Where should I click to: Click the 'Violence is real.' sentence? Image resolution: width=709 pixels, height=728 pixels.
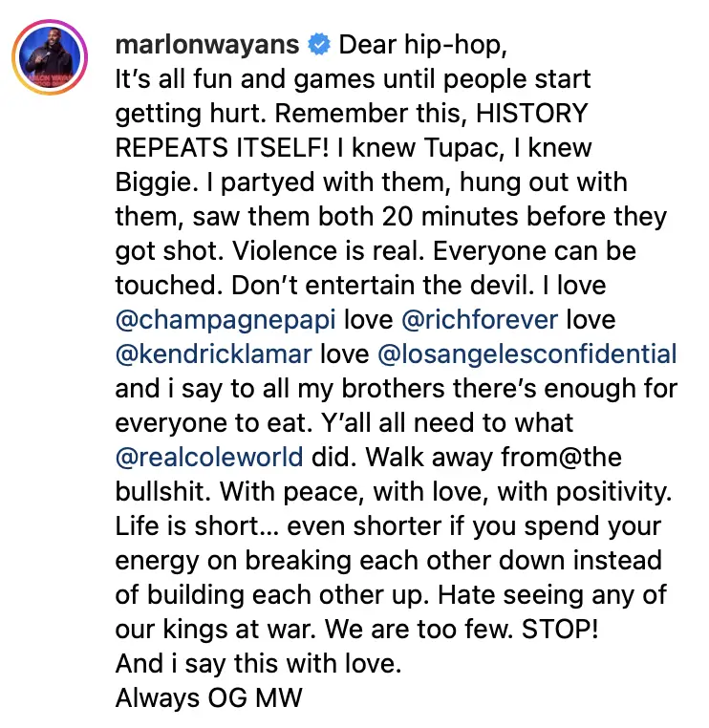click(329, 251)
